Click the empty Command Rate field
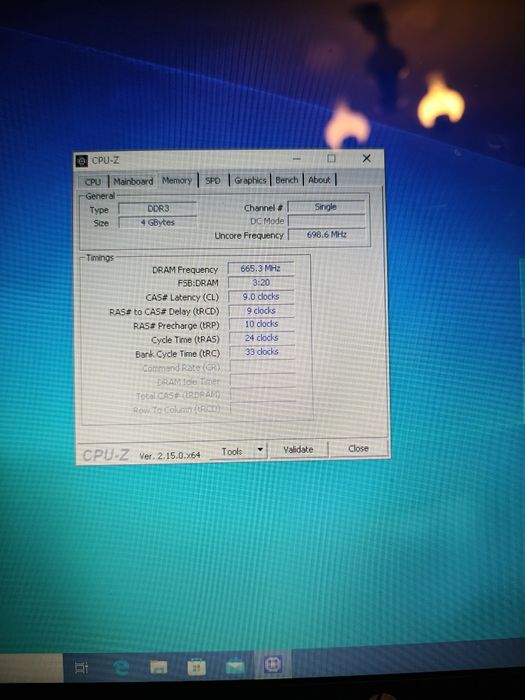525x700 pixels. point(262,366)
